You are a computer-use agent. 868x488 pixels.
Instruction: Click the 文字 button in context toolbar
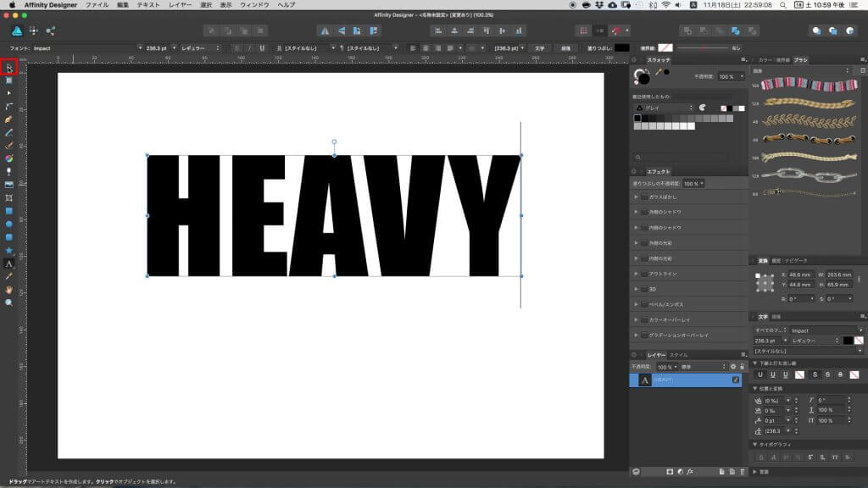point(539,48)
